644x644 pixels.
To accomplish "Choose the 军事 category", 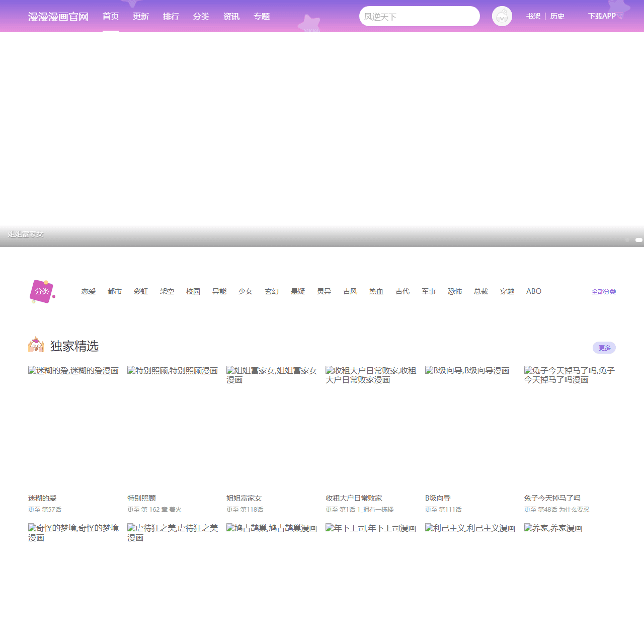I will [x=429, y=291].
